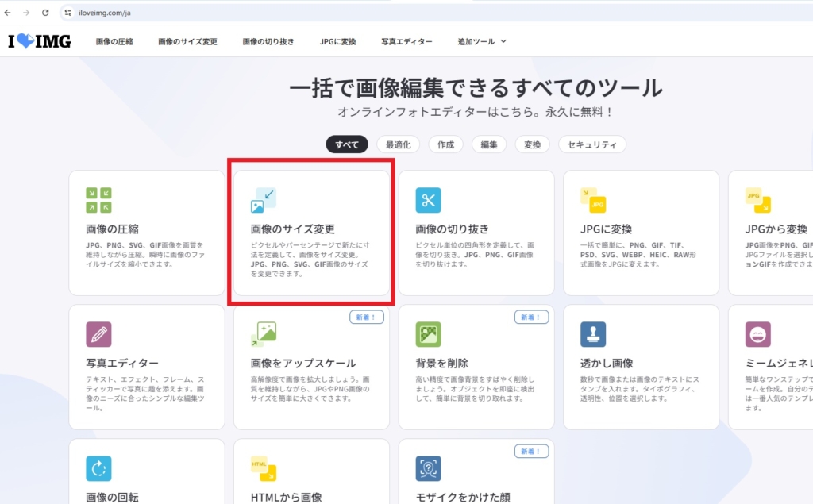Click the compress image (画像の圧縮) icon
Image resolution: width=813 pixels, height=504 pixels.
point(98,200)
